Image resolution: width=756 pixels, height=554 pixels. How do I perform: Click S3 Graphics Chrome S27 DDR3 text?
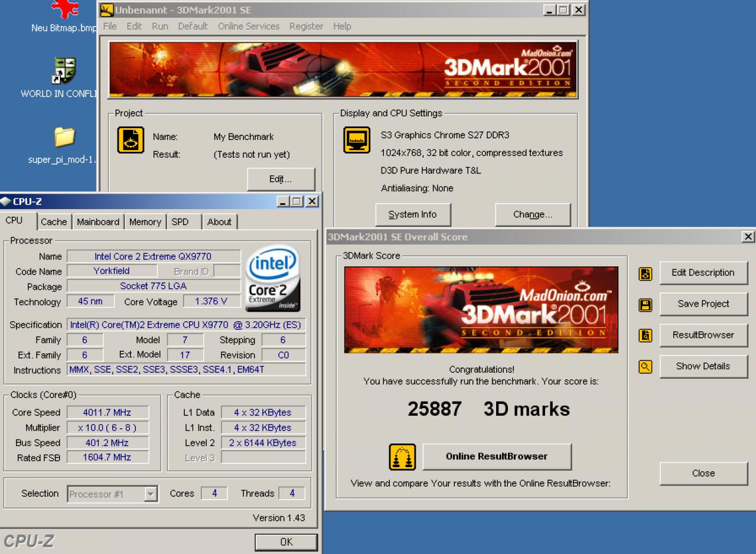click(445, 135)
